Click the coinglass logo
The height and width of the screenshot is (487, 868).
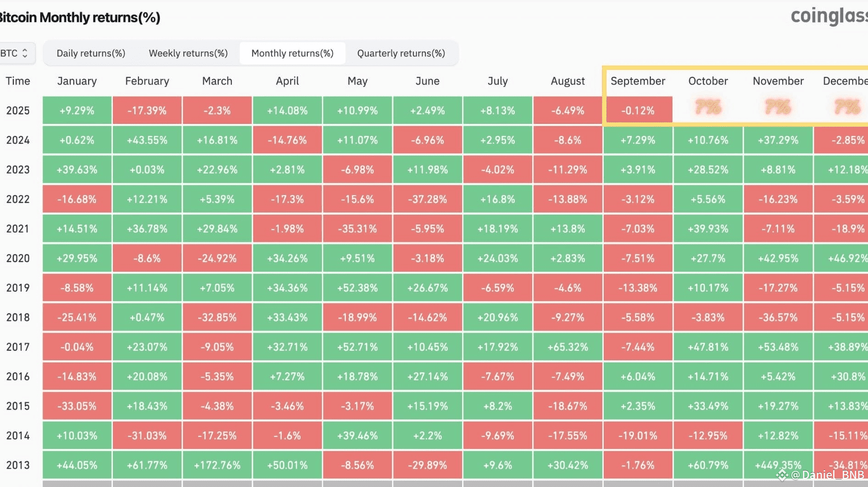(x=829, y=16)
